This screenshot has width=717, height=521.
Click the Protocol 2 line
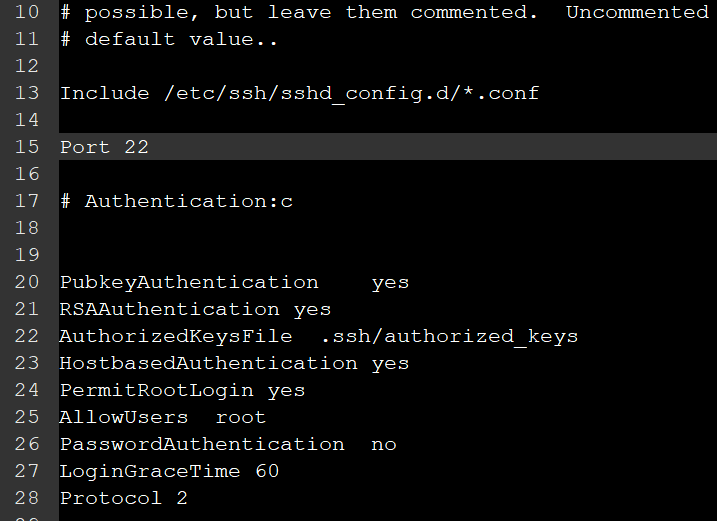[x=123, y=498]
